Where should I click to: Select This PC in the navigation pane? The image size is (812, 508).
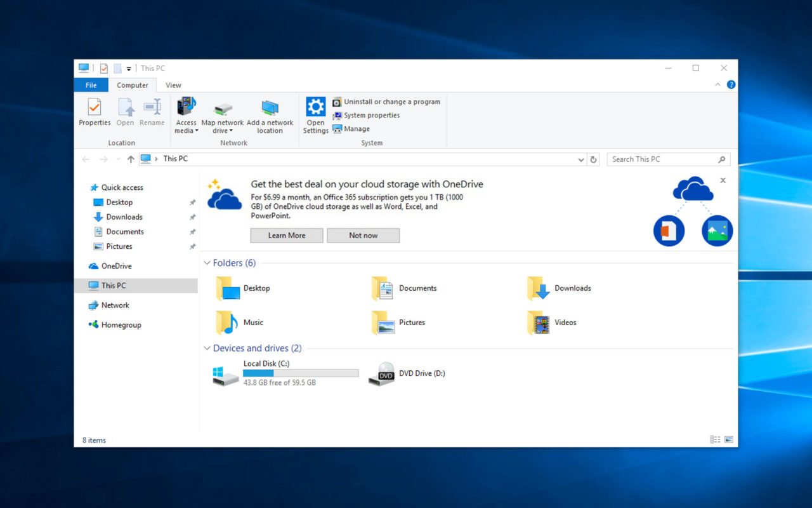coord(136,286)
